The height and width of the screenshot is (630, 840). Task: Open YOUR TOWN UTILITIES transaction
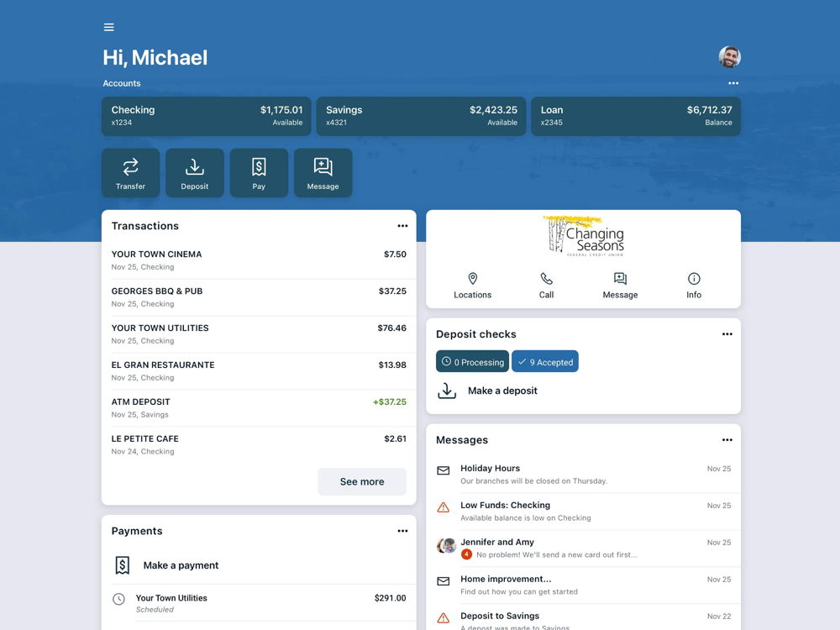[x=259, y=334]
